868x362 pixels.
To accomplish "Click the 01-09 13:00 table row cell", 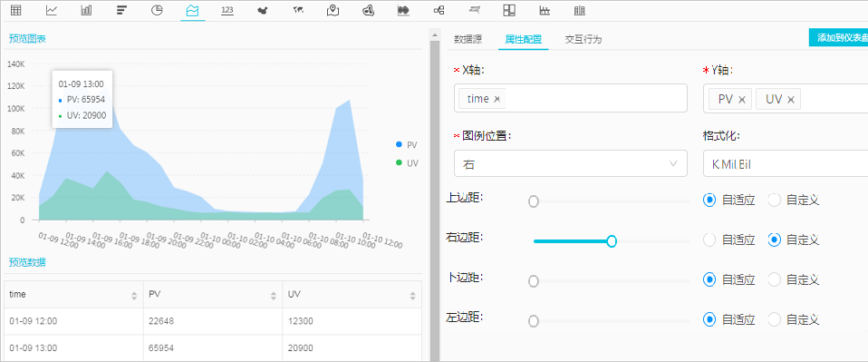I will coord(73,348).
